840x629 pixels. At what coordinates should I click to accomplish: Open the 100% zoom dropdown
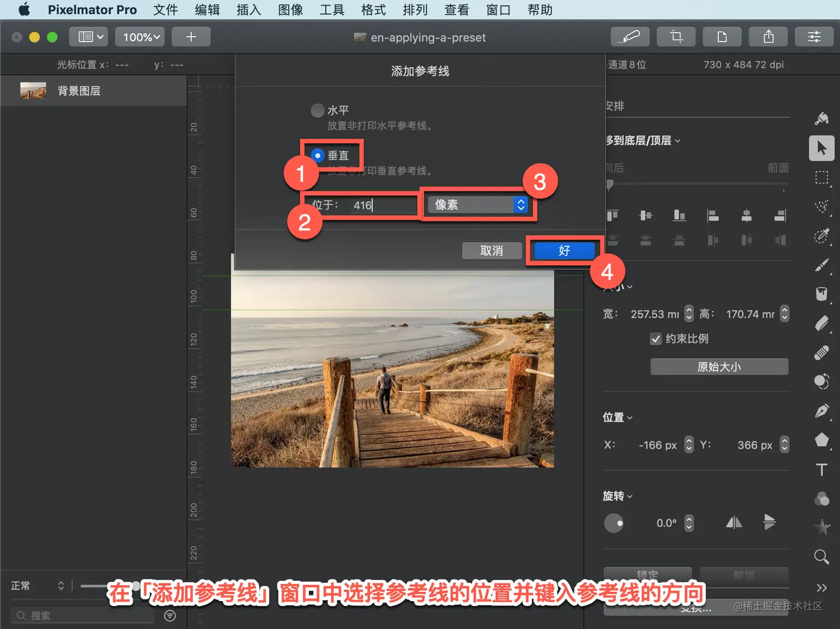(141, 37)
